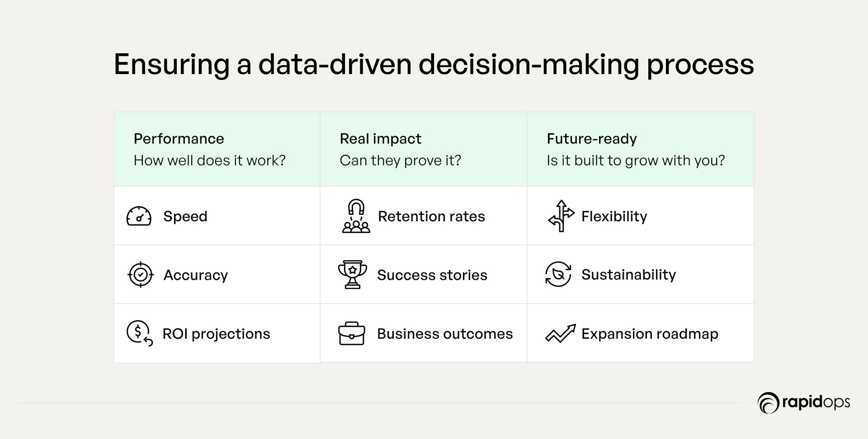
Task: Click the speedometer icon beside Speed
Action: [x=139, y=216]
